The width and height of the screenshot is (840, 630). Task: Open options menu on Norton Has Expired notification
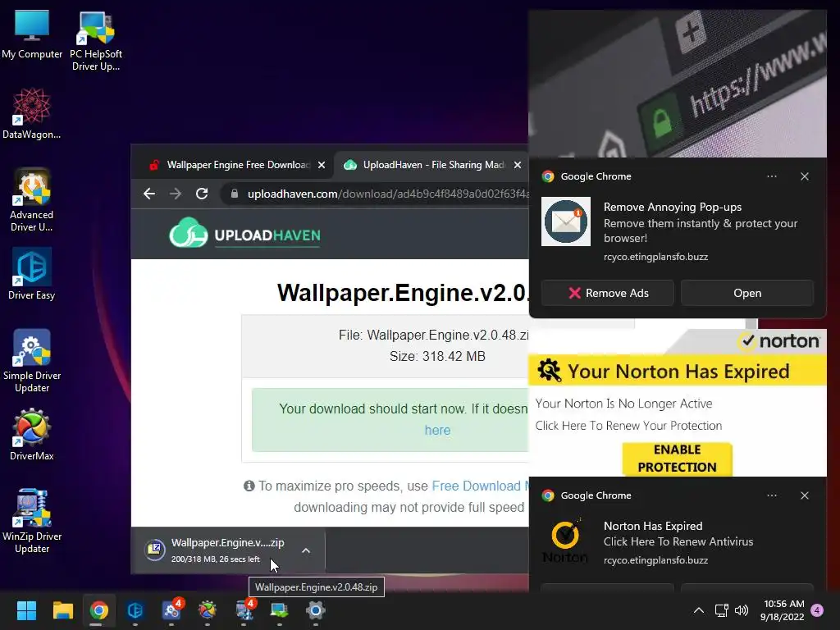point(771,495)
